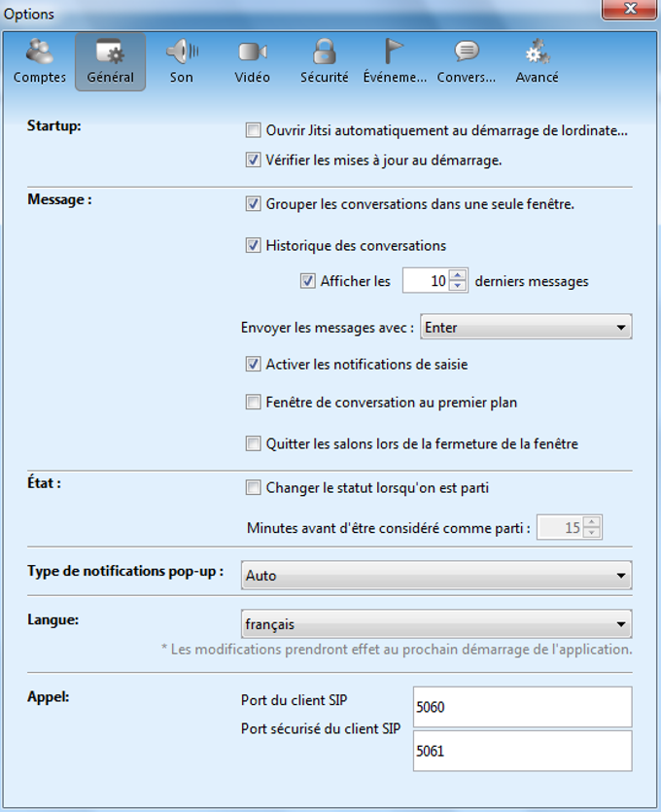Open the Son audio settings
The height and width of the screenshot is (812, 661).
(x=182, y=61)
